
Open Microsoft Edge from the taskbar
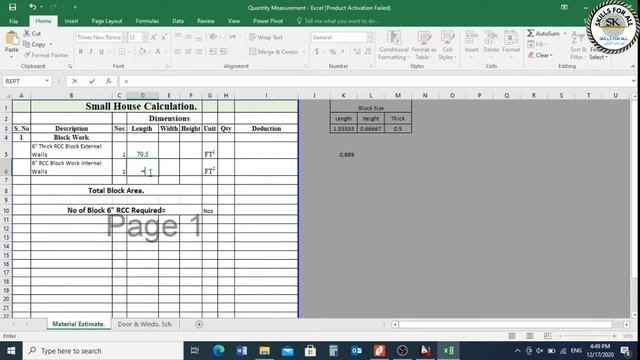coord(219,351)
